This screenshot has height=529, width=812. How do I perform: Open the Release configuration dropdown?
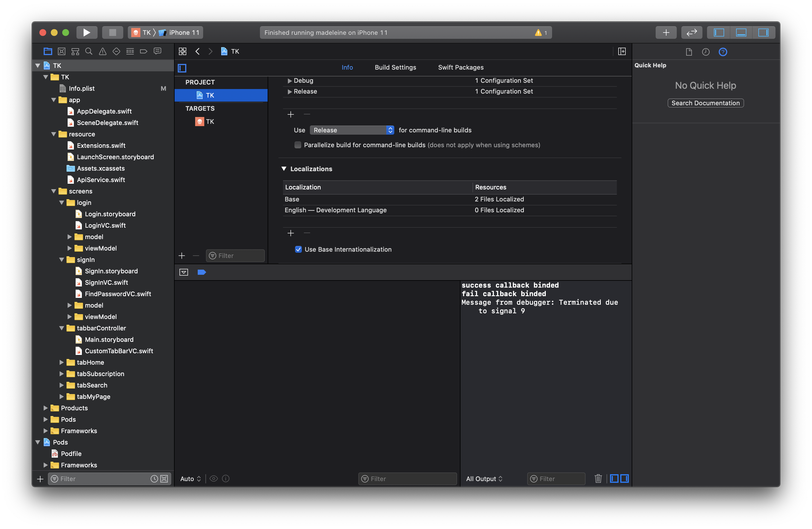pyautogui.click(x=352, y=130)
